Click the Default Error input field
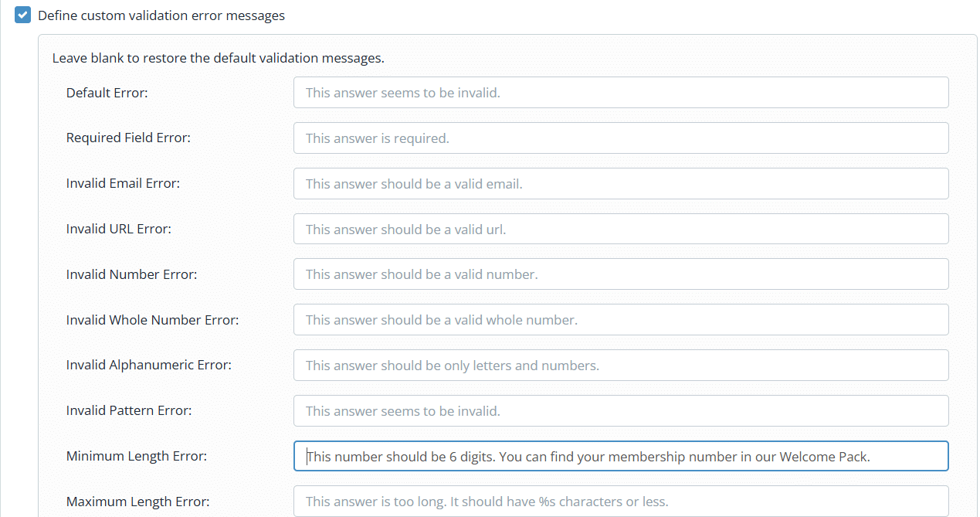 tap(621, 92)
